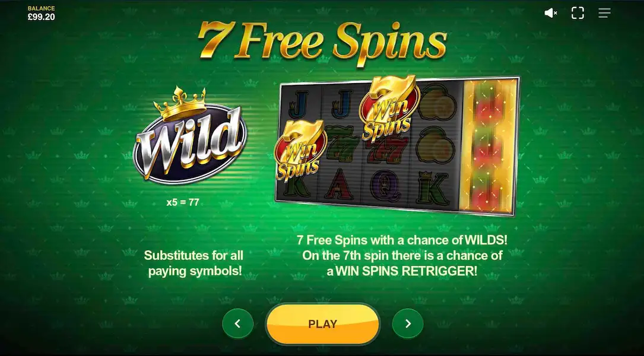This screenshot has width=644, height=356.
Task: Click the glowing golden fifth reel
Action: (x=488, y=146)
